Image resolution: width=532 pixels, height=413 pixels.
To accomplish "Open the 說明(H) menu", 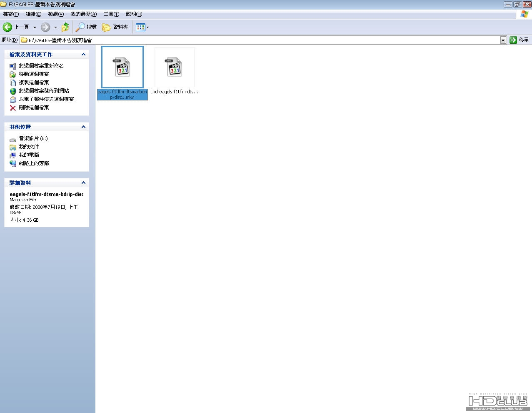I will coord(134,14).
